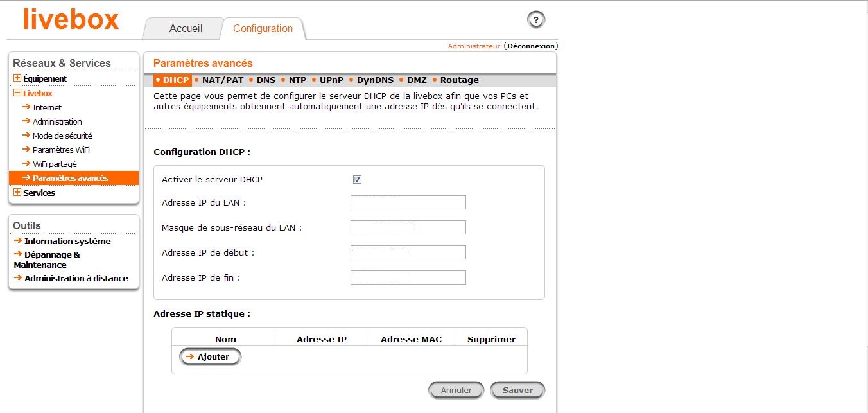The width and height of the screenshot is (868, 413).
Task: Open WiFi partagé entry
Action: coord(55,164)
